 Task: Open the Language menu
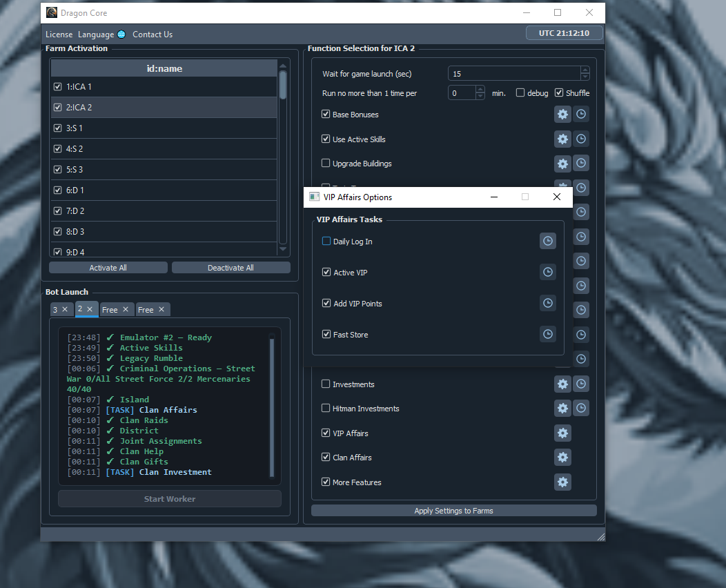click(96, 35)
